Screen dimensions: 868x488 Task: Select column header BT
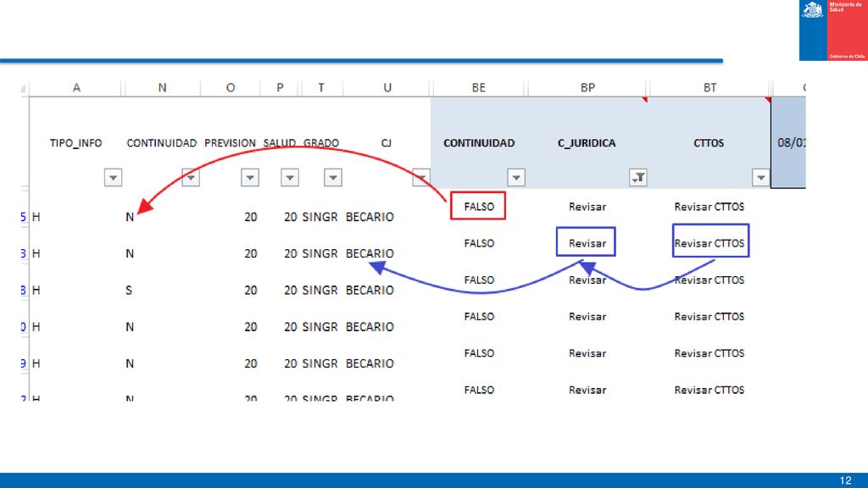(x=709, y=87)
